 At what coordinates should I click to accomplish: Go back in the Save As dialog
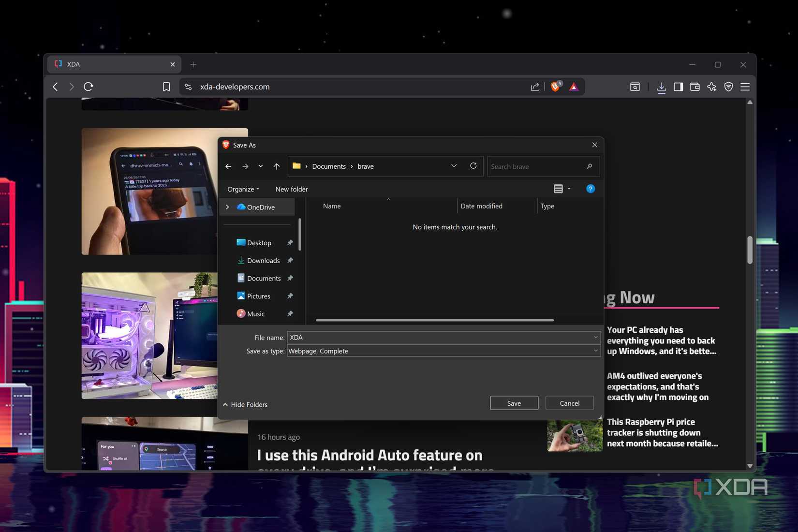[x=228, y=166]
